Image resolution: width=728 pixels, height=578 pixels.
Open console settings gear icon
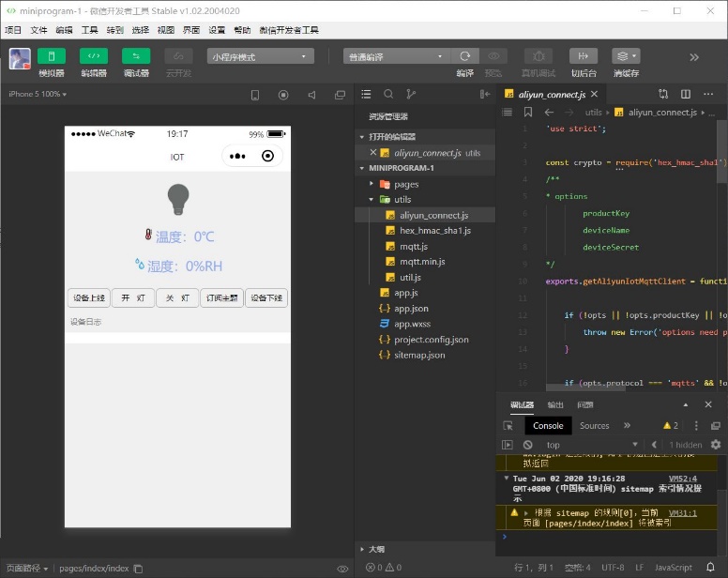click(x=716, y=445)
